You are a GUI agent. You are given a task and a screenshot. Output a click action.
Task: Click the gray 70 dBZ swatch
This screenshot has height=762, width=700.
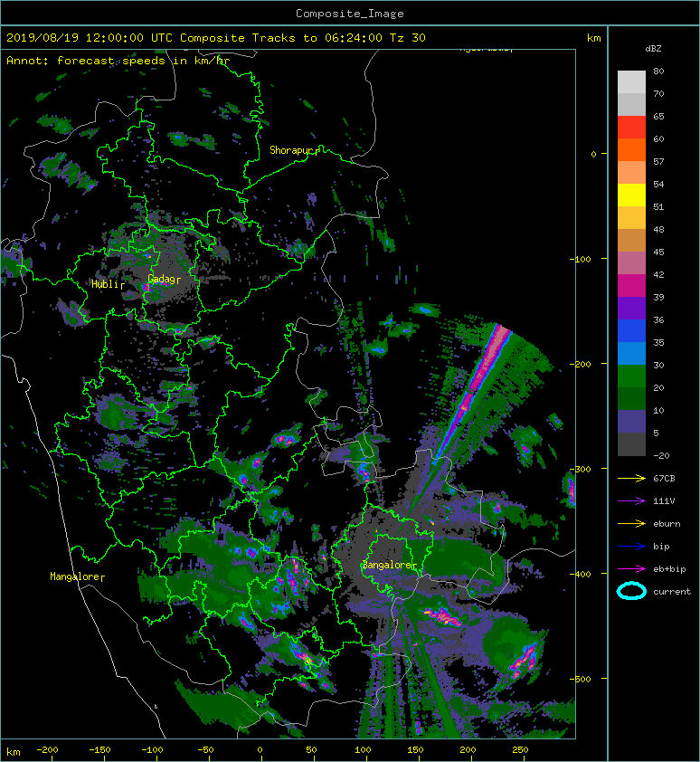(631, 104)
